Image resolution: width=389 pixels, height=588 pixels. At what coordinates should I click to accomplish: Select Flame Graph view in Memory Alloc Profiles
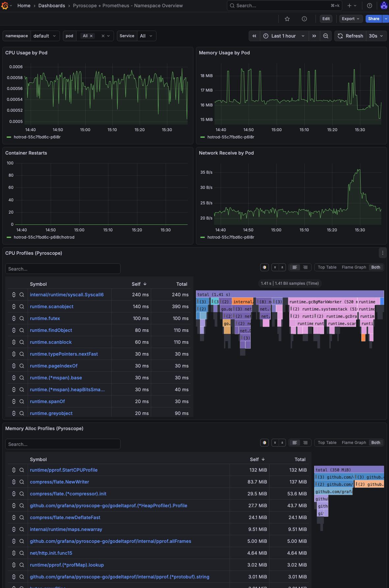pyautogui.click(x=354, y=443)
